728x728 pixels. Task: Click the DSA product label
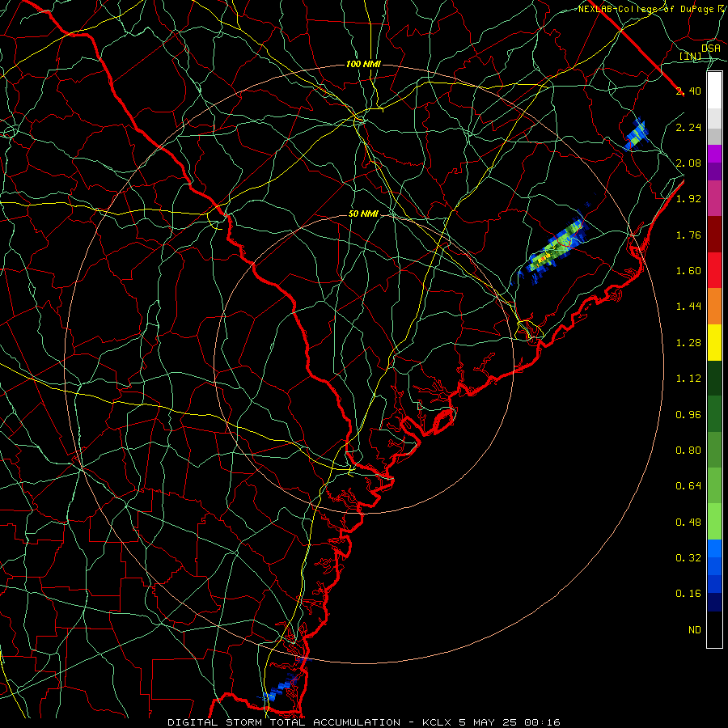pyautogui.click(x=711, y=49)
